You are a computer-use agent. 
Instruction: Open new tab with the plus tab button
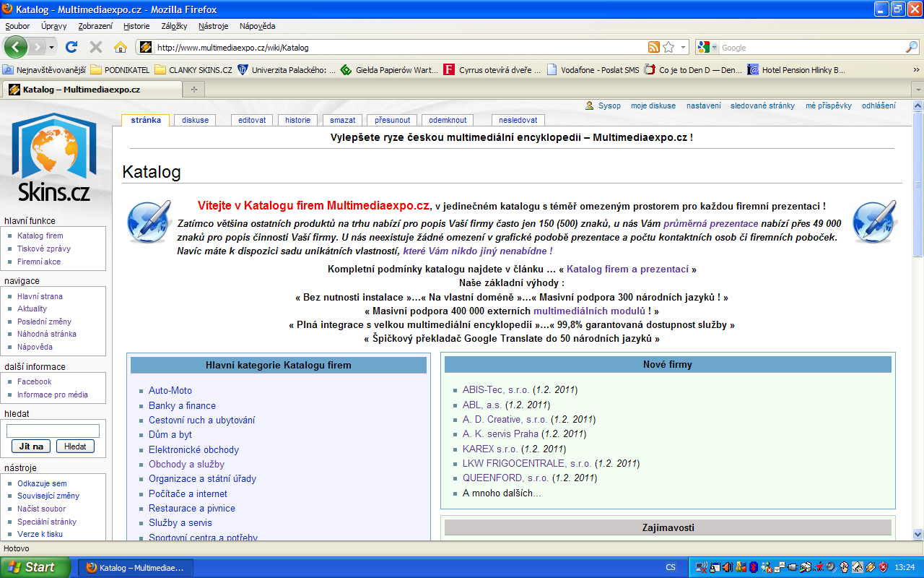click(x=193, y=90)
